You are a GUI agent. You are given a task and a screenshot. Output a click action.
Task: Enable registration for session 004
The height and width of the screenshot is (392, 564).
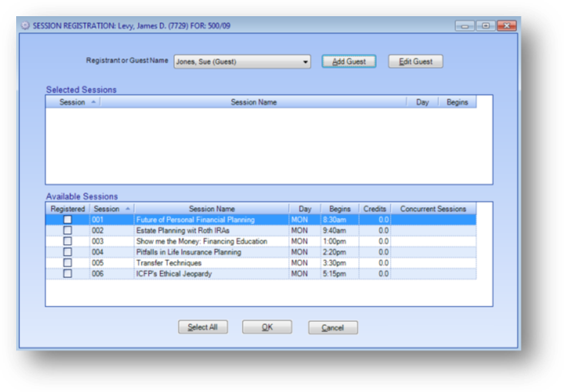point(67,252)
